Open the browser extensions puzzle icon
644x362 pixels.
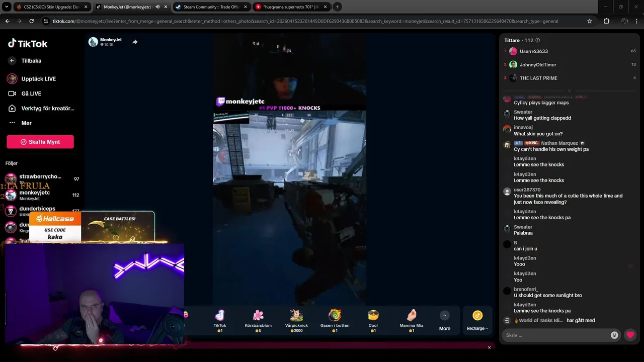coord(606,21)
